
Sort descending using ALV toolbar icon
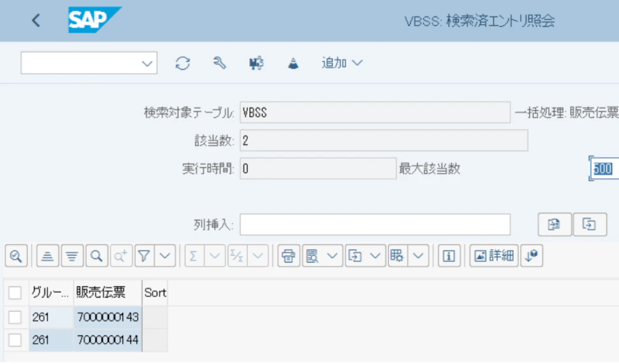pos(72,256)
